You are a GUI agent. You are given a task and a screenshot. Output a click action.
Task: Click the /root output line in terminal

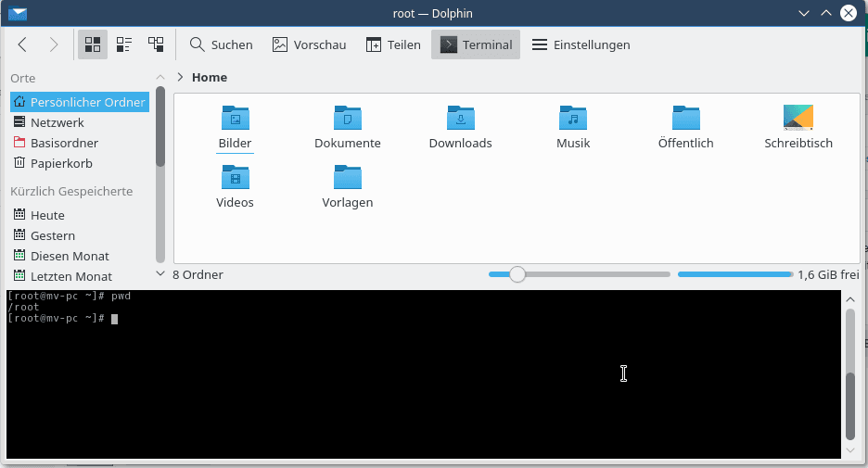pyautogui.click(x=23, y=307)
